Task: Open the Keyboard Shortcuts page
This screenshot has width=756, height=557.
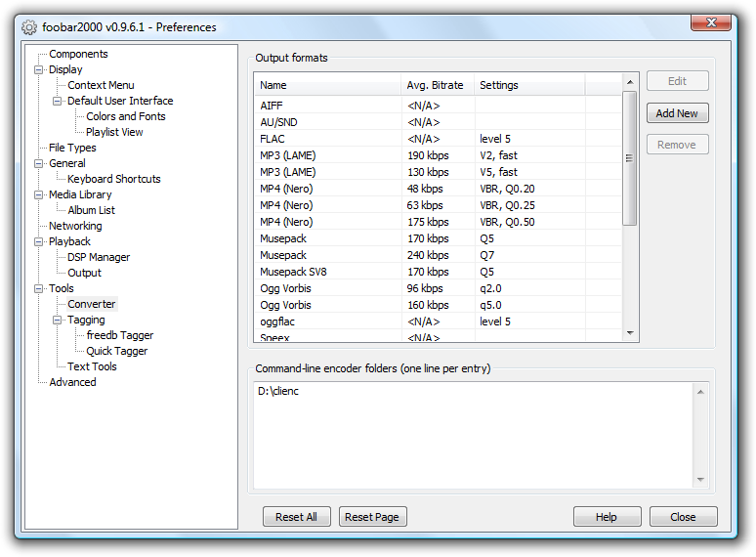Action: 113,180
